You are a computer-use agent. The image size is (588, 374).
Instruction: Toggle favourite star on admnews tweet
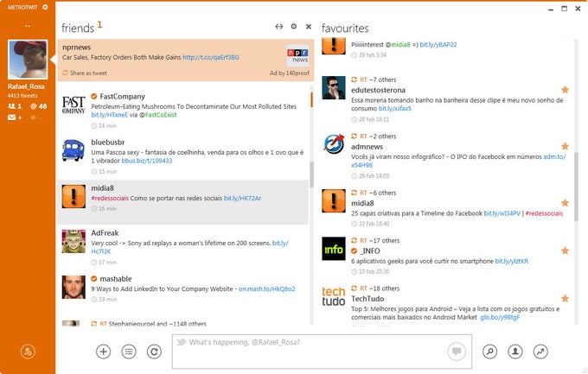pyautogui.click(x=565, y=146)
